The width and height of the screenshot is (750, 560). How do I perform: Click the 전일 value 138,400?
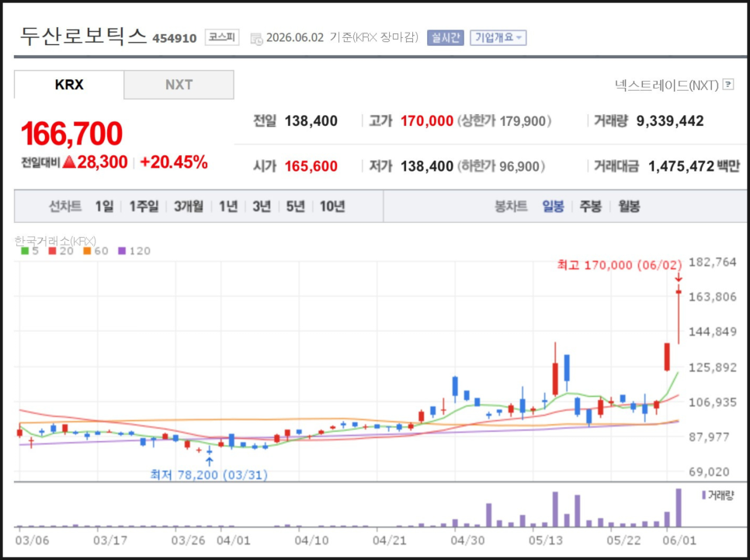point(311,121)
